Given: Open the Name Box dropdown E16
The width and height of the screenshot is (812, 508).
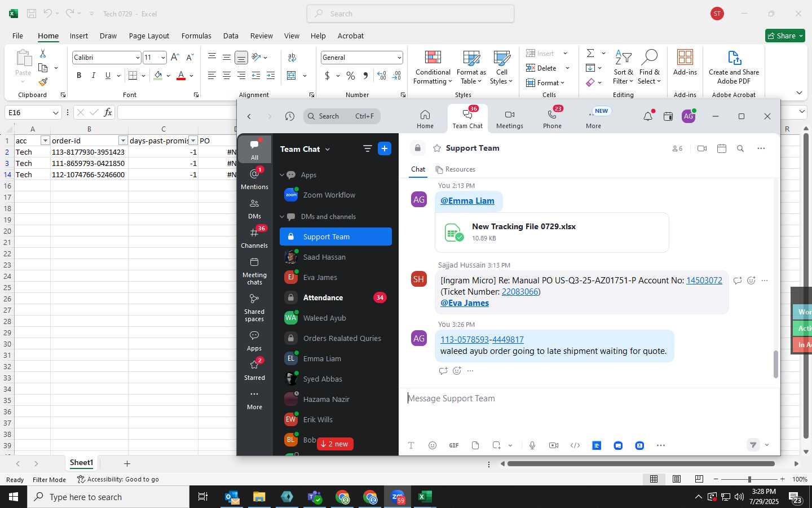Looking at the screenshot, I should coord(55,112).
